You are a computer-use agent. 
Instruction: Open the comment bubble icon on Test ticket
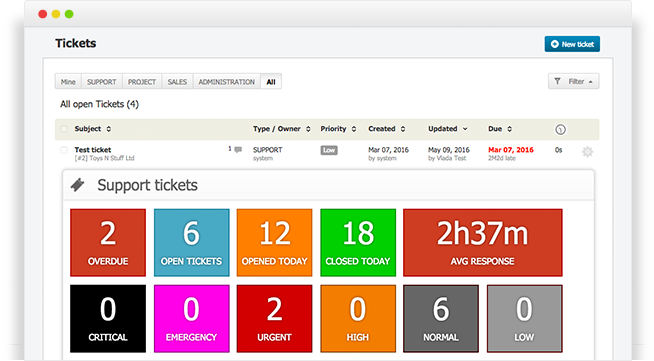coord(238,149)
